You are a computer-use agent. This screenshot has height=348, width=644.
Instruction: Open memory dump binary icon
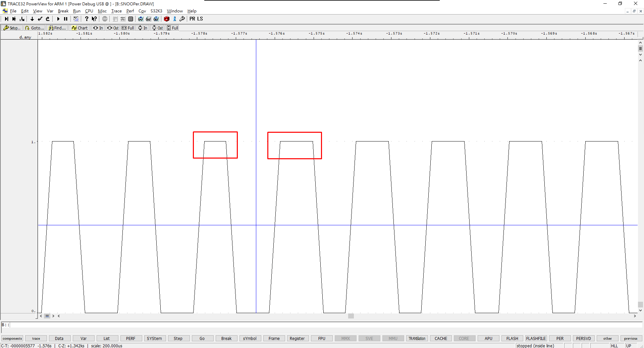tap(123, 19)
